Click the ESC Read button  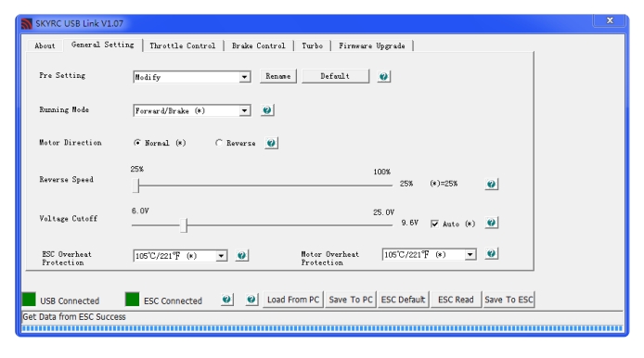[x=456, y=300]
